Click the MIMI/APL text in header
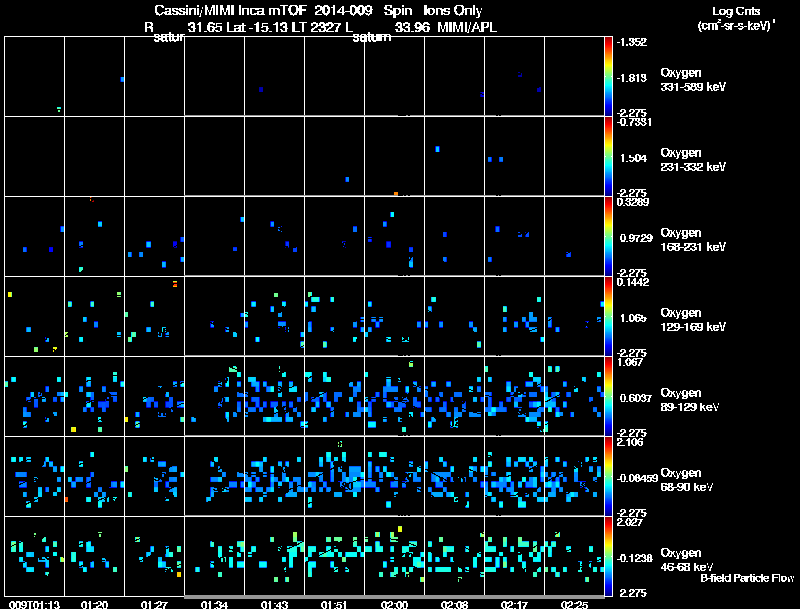The height and width of the screenshot is (609, 800). (x=467, y=27)
